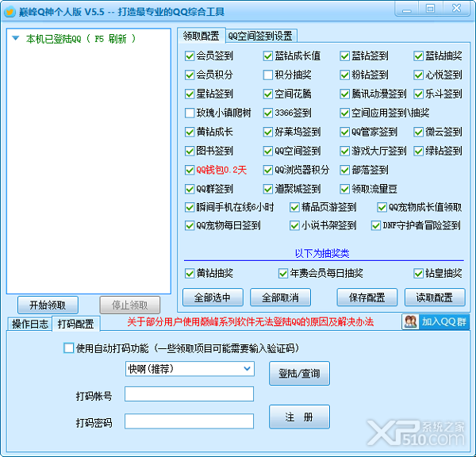Screen dimensions: 476x457
Task: Uncheck the 好莱坞签到 checkbox
Action: point(268,132)
